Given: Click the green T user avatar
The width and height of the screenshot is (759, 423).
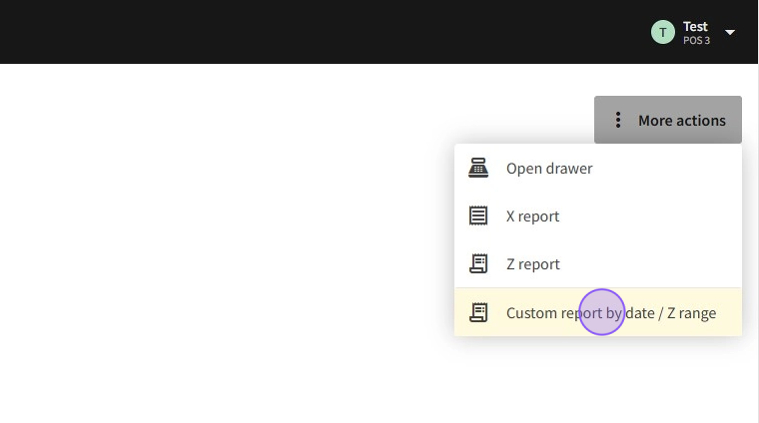Looking at the screenshot, I should pyautogui.click(x=663, y=32).
